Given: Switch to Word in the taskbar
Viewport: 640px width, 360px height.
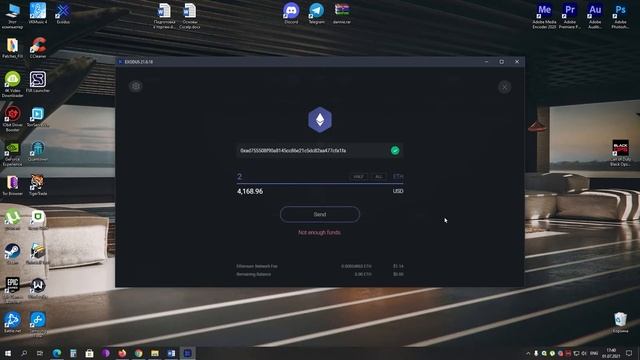Looking at the screenshot, I should (x=171, y=353).
